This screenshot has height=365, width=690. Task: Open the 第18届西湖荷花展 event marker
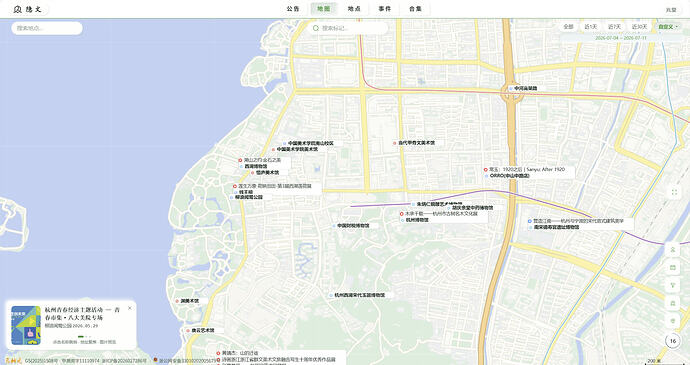[272, 186]
